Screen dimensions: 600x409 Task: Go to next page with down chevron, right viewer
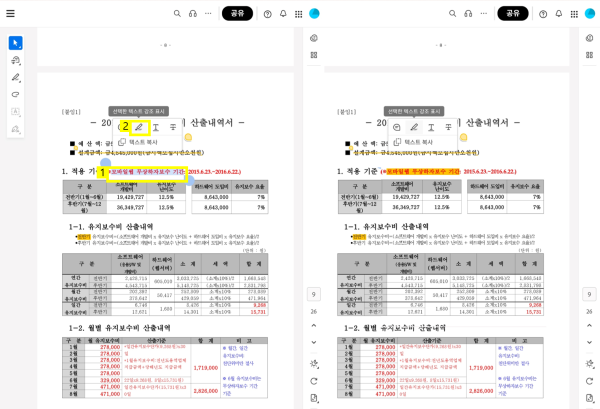pos(589,342)
